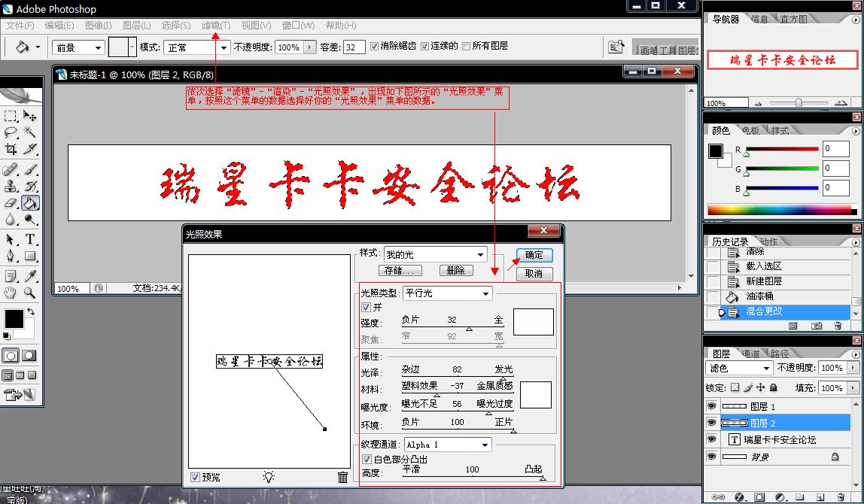864x504 pixels.
Task: Select the Path Selection tool
Action: [11, 240]
